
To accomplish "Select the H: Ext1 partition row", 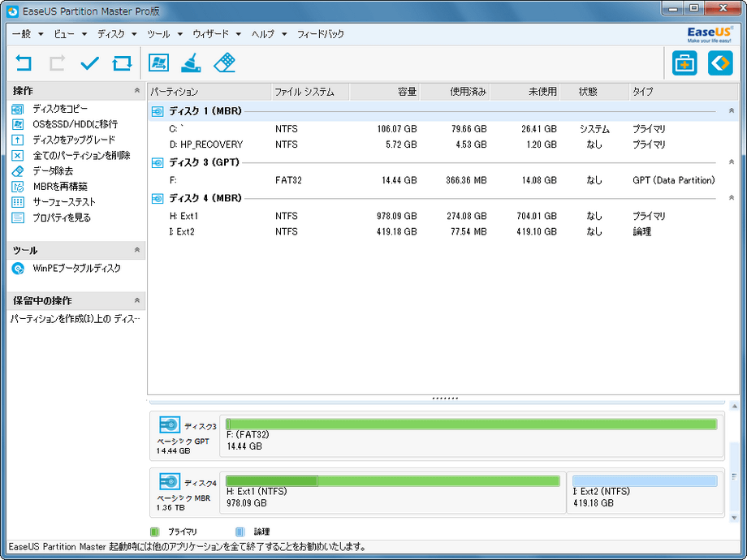I will pos(443,216).
